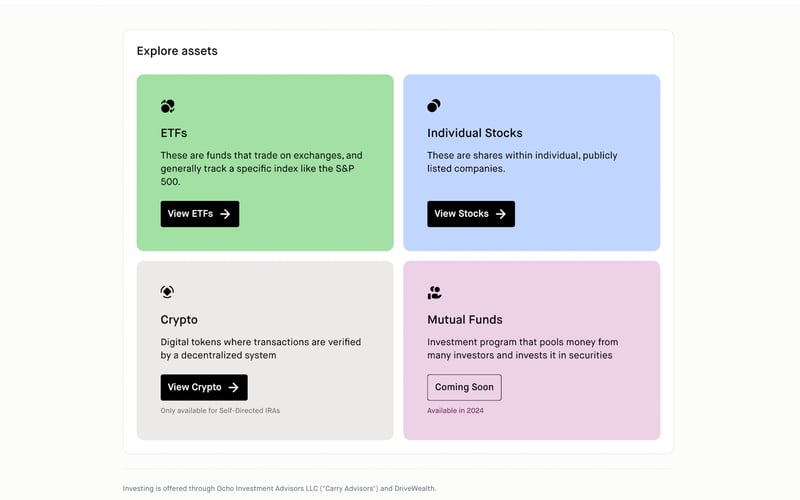Click the Explore assets heading

[x=177, y=51]
